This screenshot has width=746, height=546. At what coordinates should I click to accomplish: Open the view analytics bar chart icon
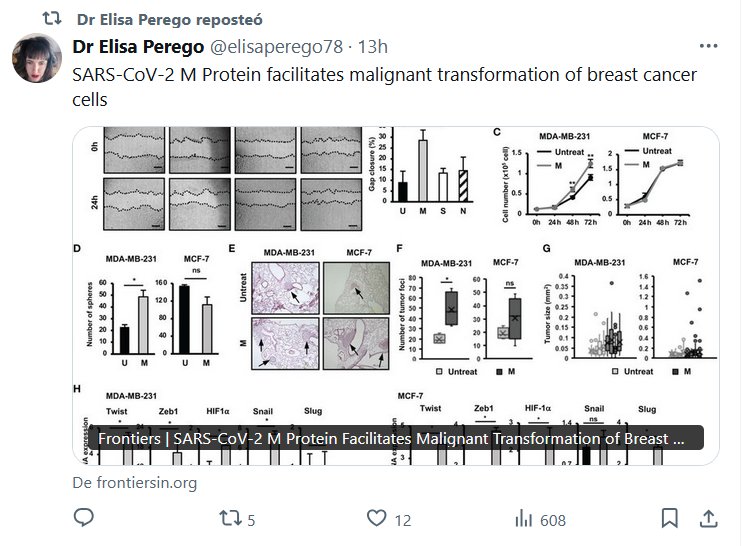[x=523, y=519]
